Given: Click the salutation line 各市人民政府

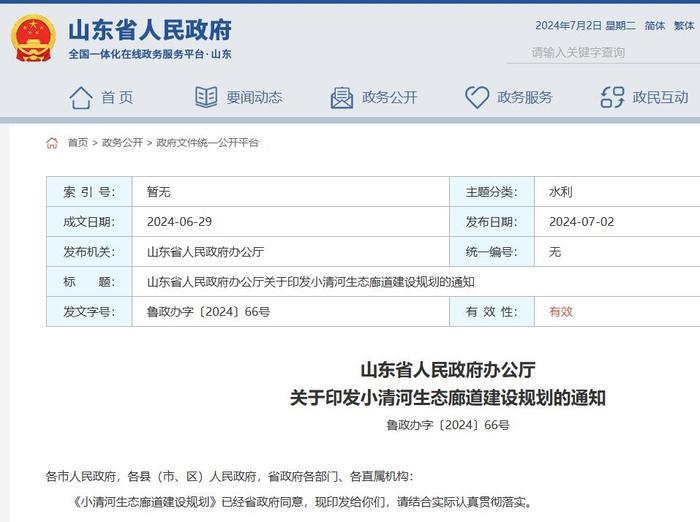Looking at the screenshot, I should (229, 476).
